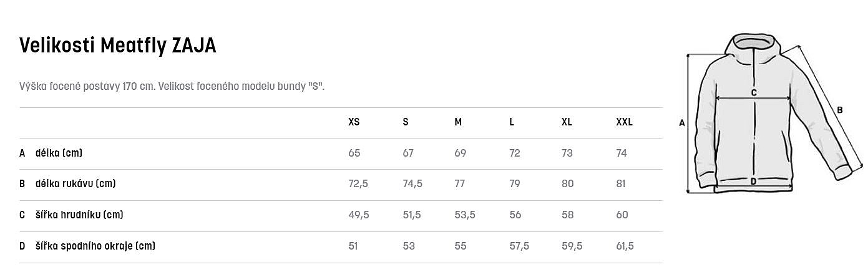The image size is (868, 272).
Task: Select the S size column header
Action: coord(406,122)
